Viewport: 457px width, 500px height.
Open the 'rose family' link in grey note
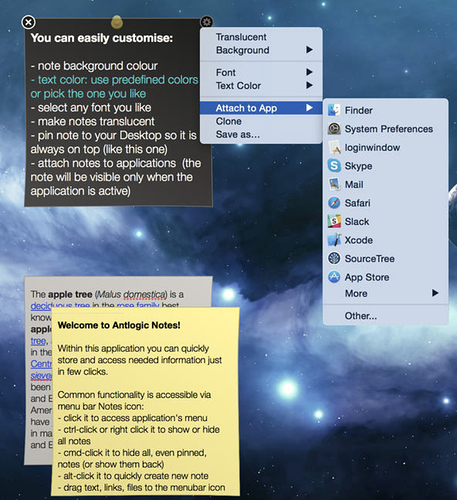click(138, 305)
